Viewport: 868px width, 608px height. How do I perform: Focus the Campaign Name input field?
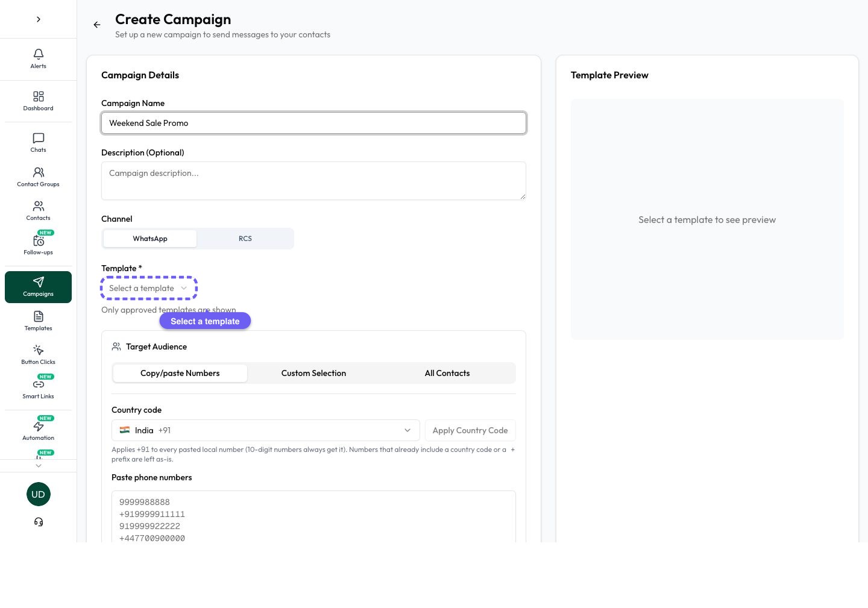pos(313,123)
